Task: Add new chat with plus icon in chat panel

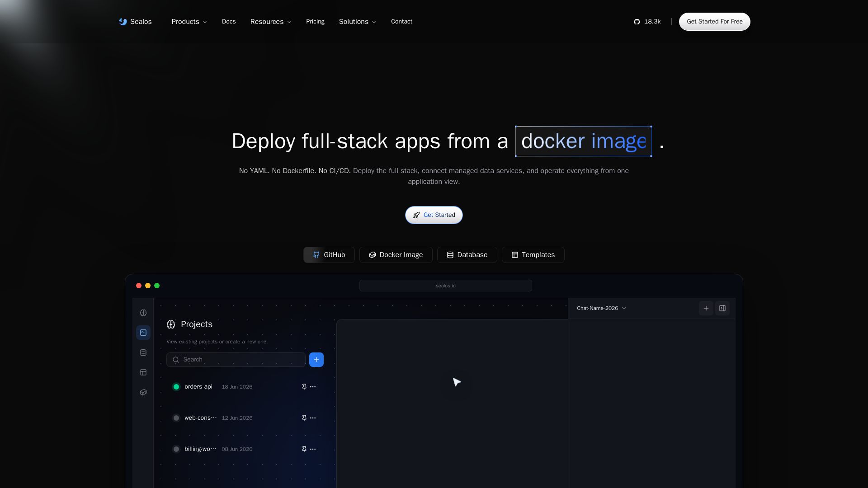Action: (706, 308)
